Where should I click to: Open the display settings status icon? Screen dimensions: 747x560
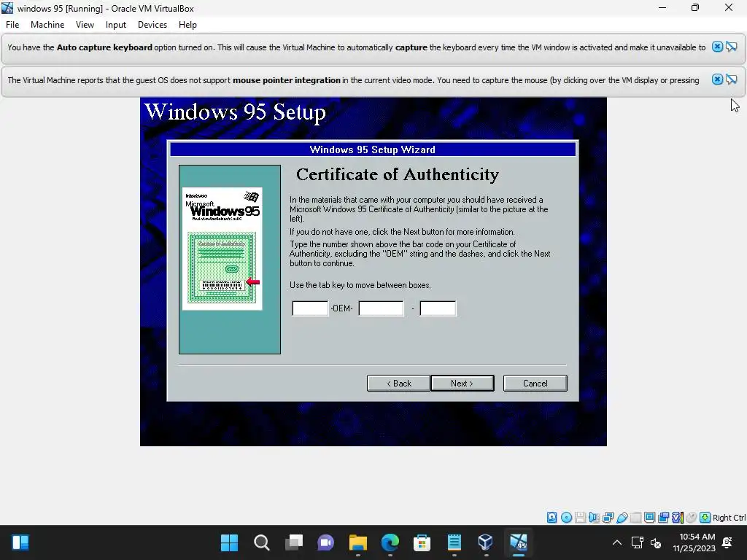tap(649, 518)
